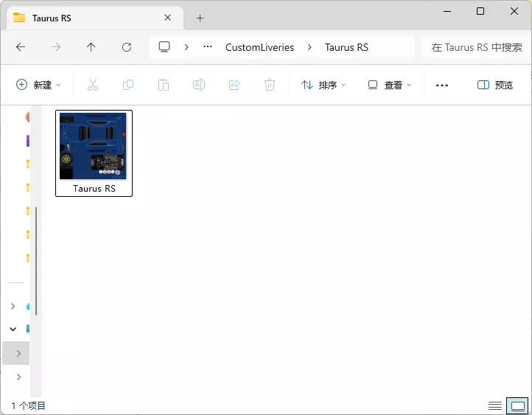
Task: Click the navigation pane scrollbar
Action: point(36,261)
